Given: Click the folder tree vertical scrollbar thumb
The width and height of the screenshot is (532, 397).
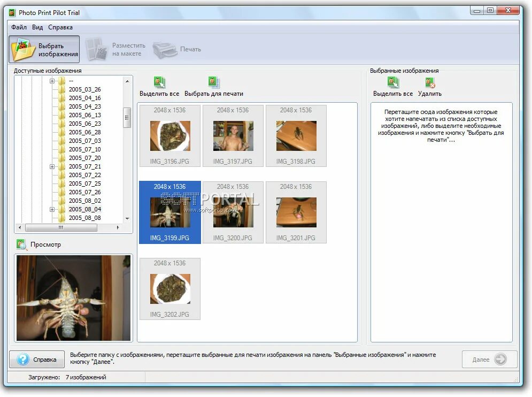Looking at the screenshot, I should point(127,118).
